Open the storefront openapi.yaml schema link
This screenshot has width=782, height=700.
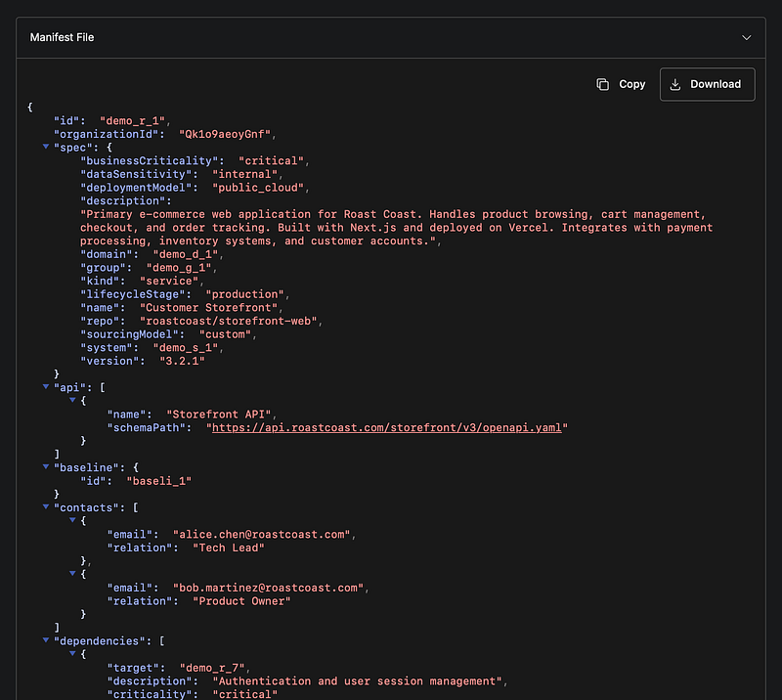[388, 427]
